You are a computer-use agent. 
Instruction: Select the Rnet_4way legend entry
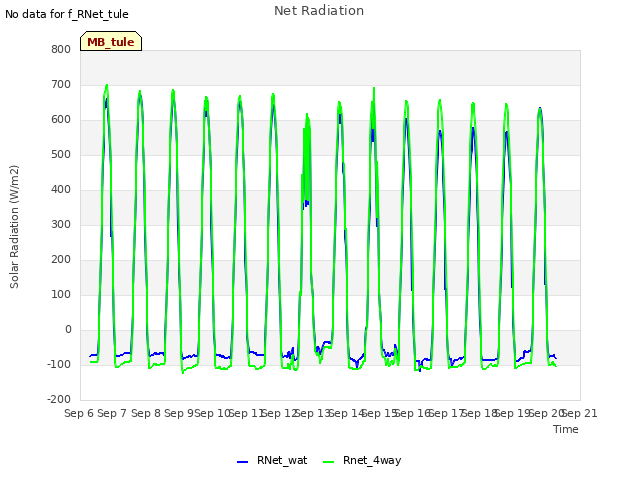[x=362, y=460]
